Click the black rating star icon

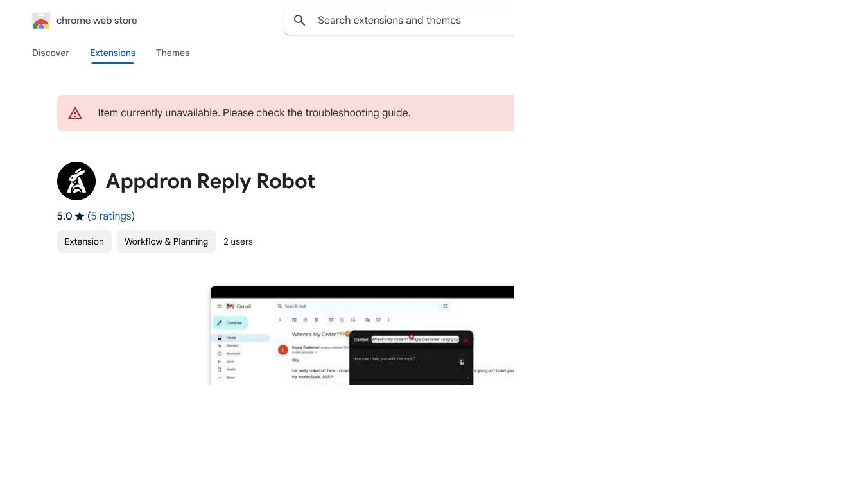80,216
